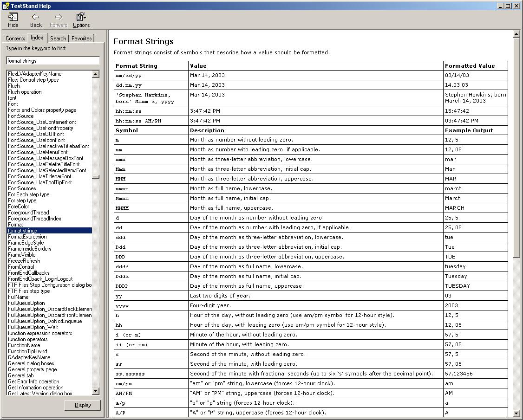The image size is (523, 420).
Task: Click the TestStand Help title bar icon
Action: click(5, 6)
